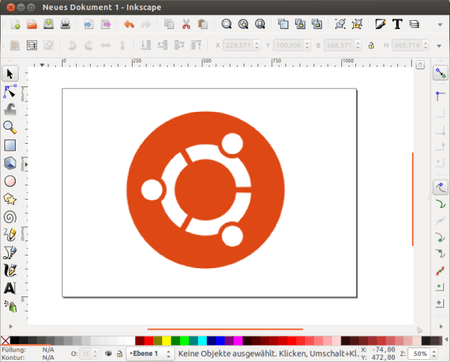
Task: Toggle snap to path intersections
Action: (x=440, y=220)
